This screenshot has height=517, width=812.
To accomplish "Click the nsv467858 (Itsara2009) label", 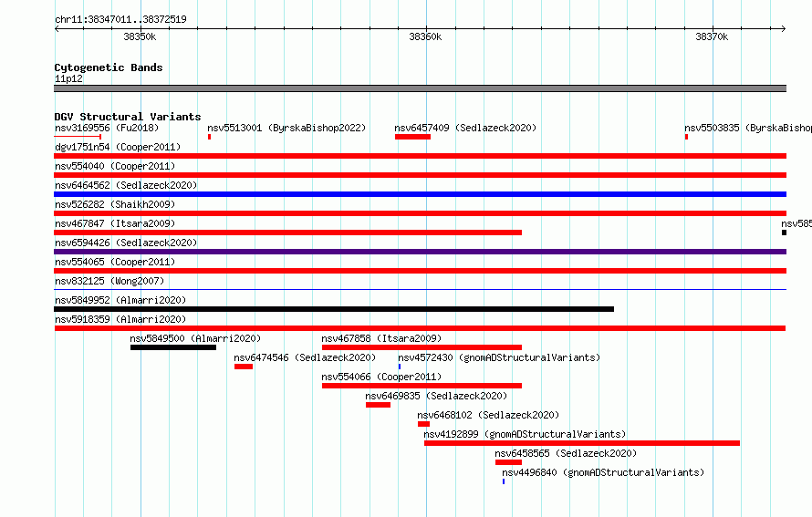I will [381, 338].
